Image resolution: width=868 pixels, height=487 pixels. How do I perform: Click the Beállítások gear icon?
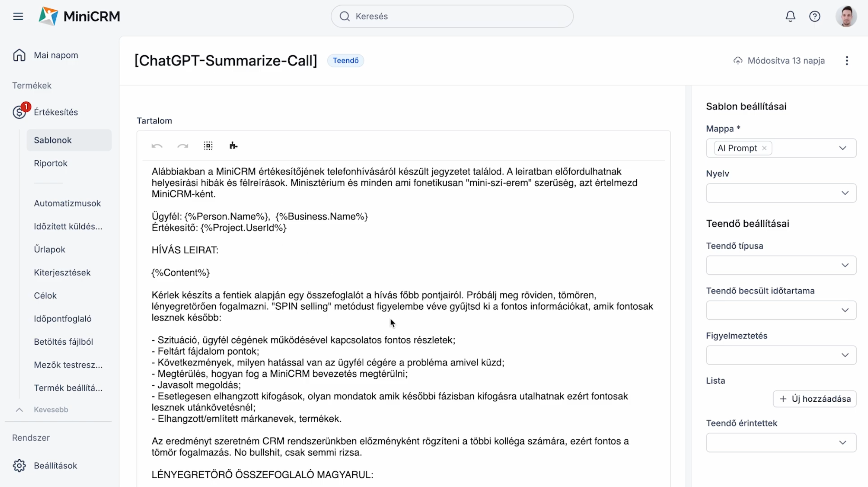click(x=19, y=466)
